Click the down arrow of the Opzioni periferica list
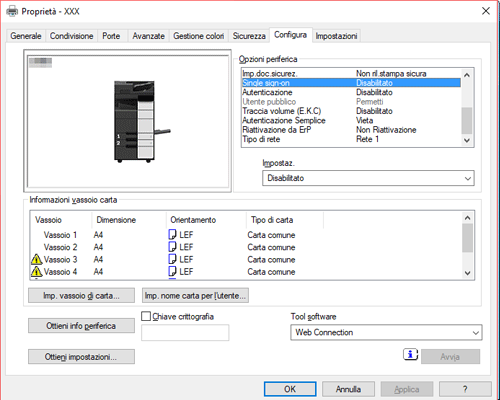500x400 pixels. click(467, 140)
